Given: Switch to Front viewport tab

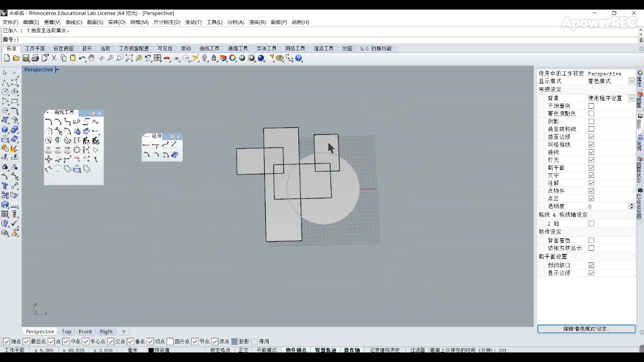Looking at the screenshot, I should (85, 331).
